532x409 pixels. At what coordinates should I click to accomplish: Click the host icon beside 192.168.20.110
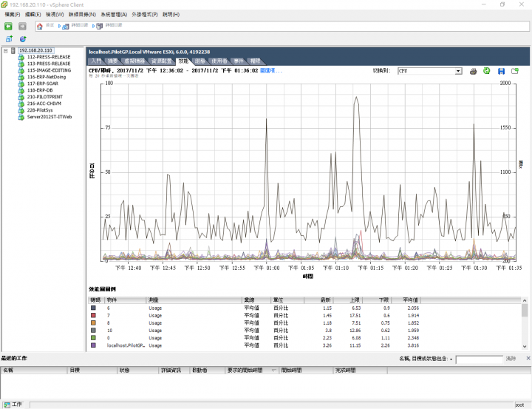(x=13, y=50)
